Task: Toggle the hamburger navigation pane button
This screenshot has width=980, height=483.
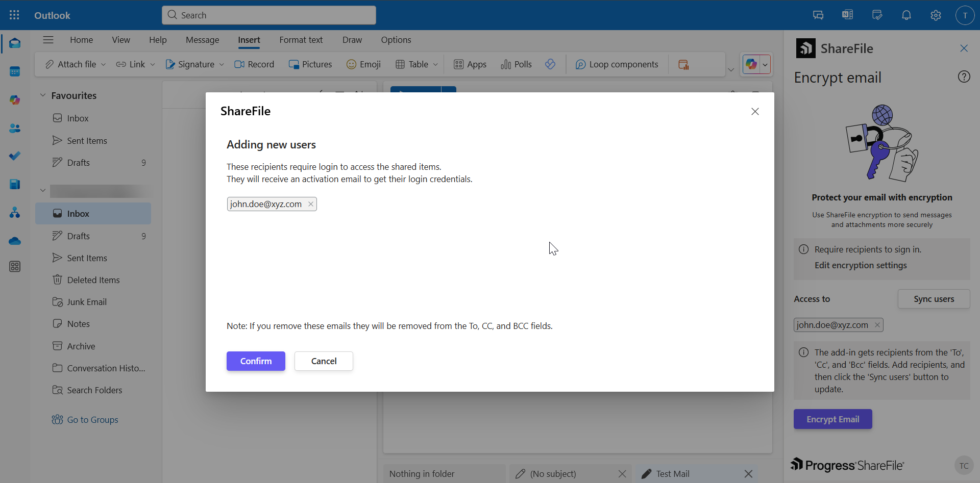Action: (48, 40)
